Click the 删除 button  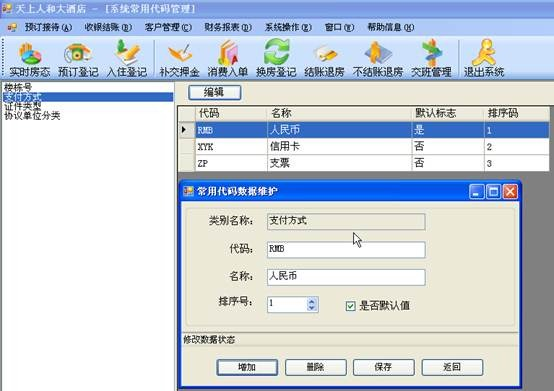click(316, 367)
